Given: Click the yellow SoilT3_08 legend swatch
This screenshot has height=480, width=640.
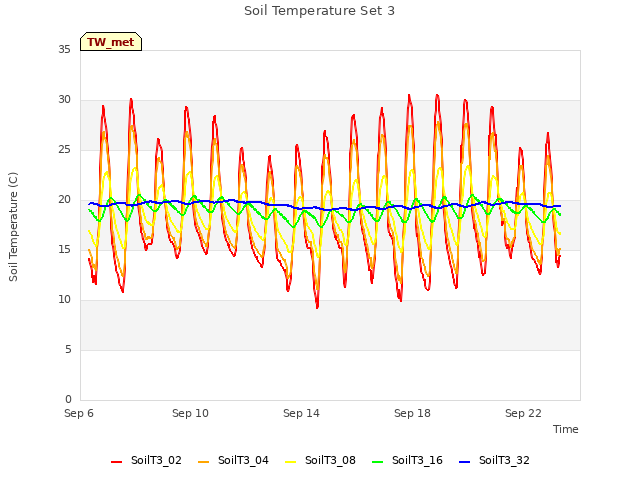Looking at the screenshot, I should click(291, 462).
